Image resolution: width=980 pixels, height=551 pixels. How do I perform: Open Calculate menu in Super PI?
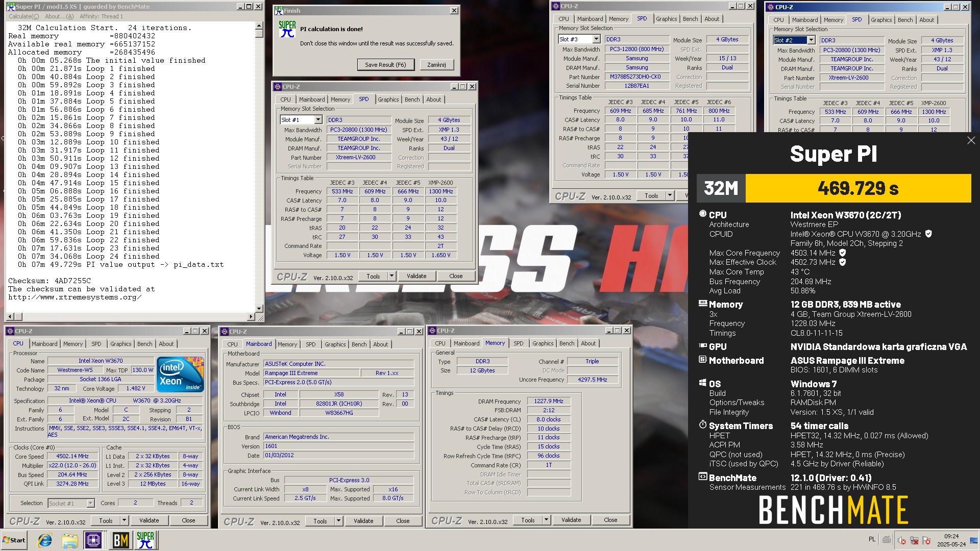pos(24,16)
